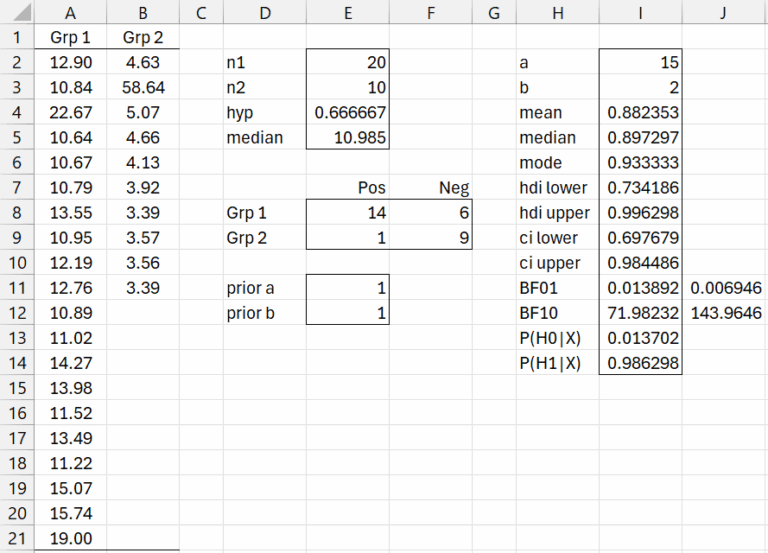Select hdi lower value 0.734186
The width and height of the screenshot is (768, 553).
(x=640, y=188)
